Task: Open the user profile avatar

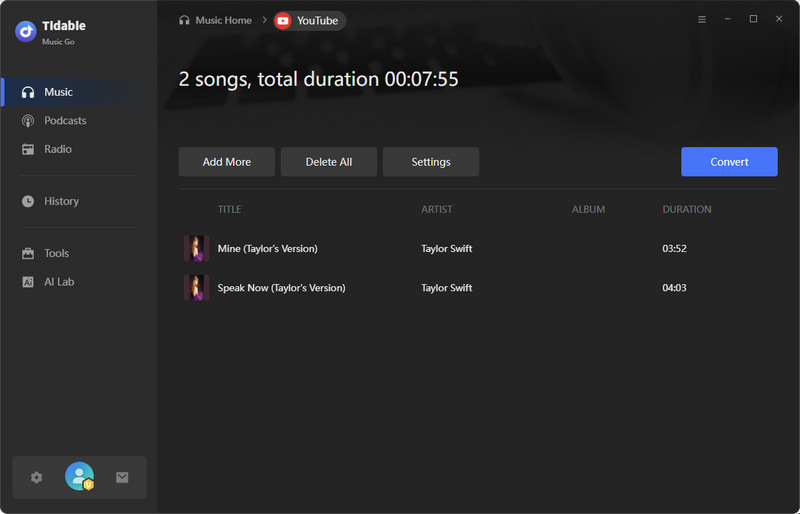Action: point(80,476)
